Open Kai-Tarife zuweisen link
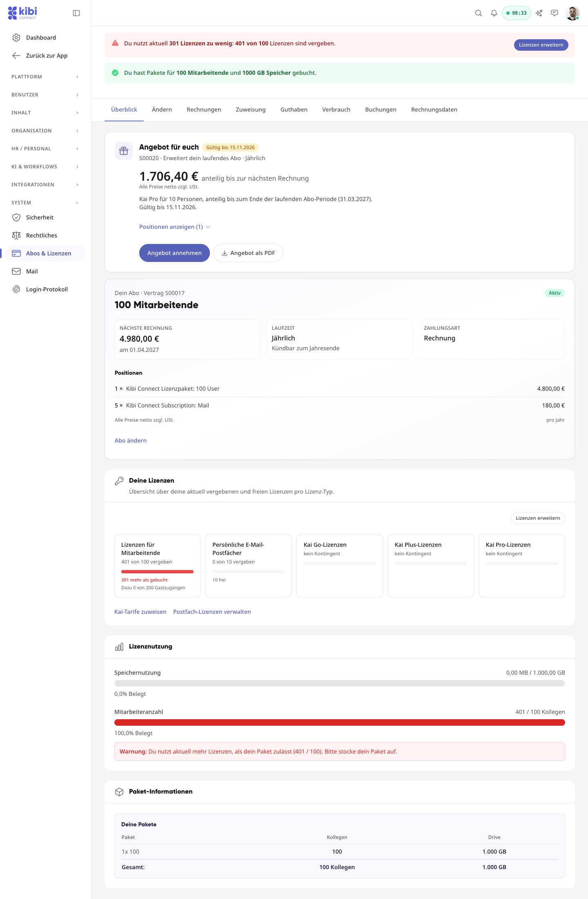Image resolution: width=588 pixels, height=899 pixels. coord(140,612)
